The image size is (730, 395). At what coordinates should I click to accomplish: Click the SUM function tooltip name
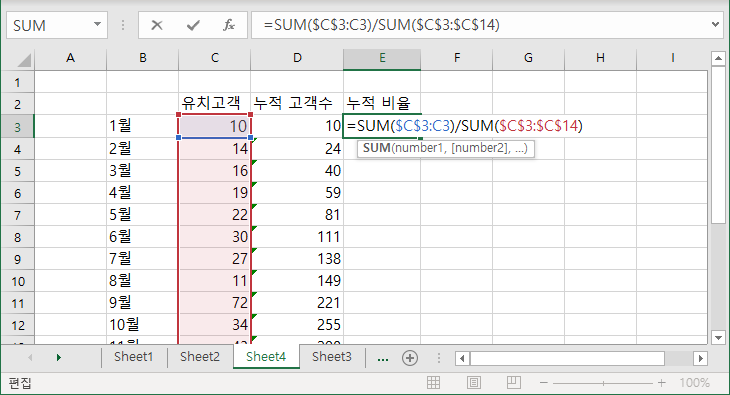click(377, 148)
